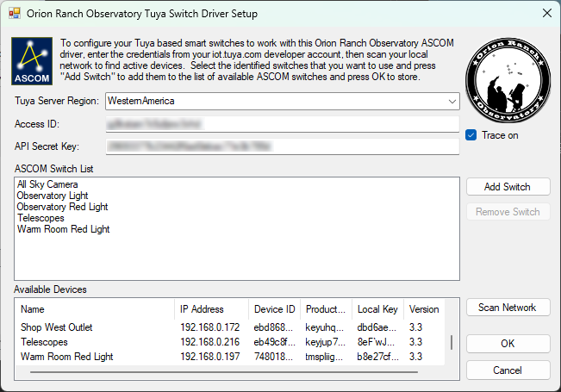Select All Sky Camera in switch list
Image resolution: width=561 pixels, height=392 pixels.
point(47,184)
